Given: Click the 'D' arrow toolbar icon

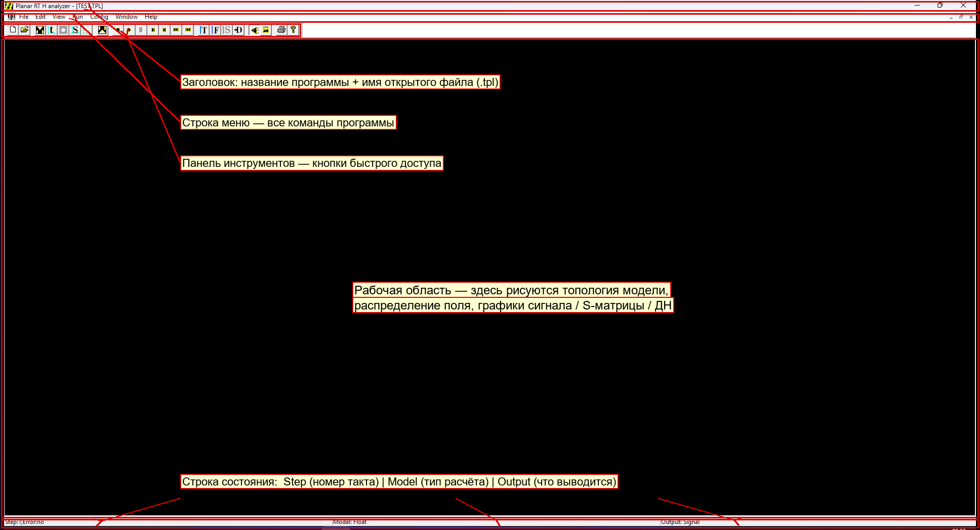Looking at the screenshot, I should [x=238, y=30].
